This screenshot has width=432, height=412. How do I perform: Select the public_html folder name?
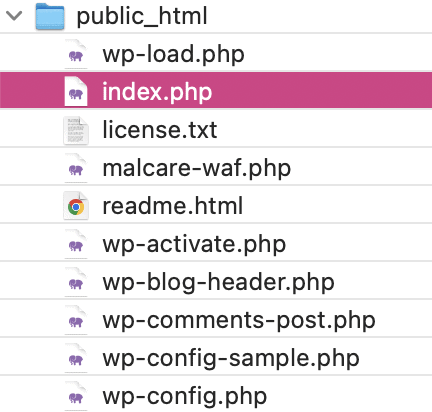pos(142,16)
